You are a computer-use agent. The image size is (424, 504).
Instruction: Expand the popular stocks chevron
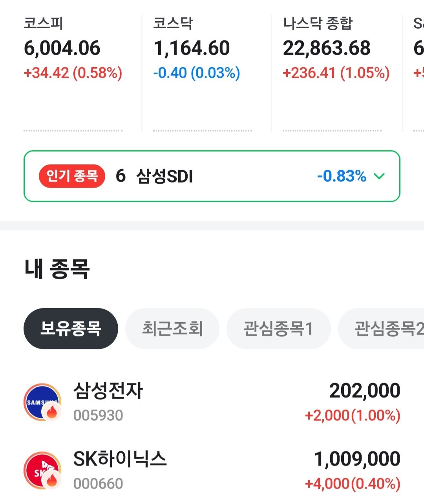379,176
